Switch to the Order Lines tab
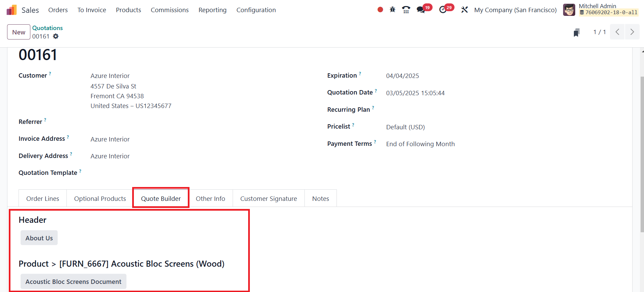The image size is (644, 292). click(43, 198)
